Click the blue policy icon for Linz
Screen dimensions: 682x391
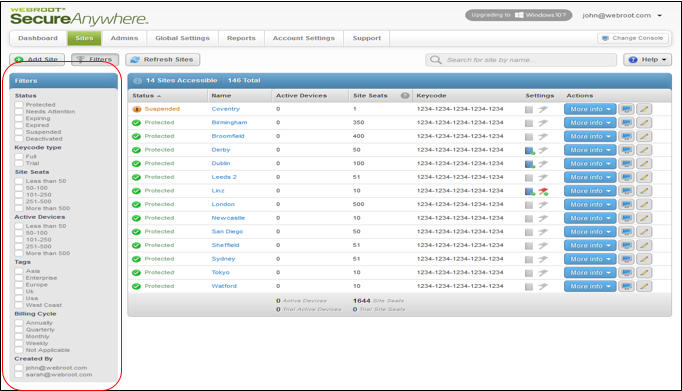coord(529,191)
